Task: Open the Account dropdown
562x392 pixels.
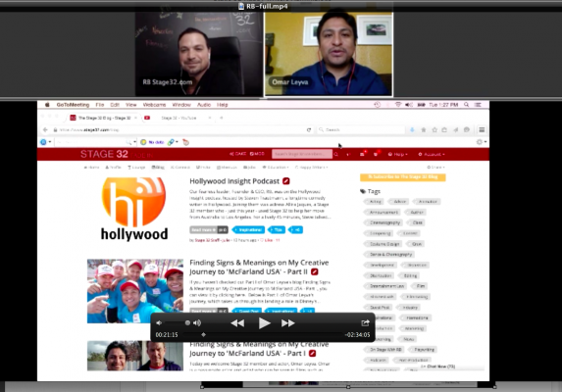Action: 432,154
